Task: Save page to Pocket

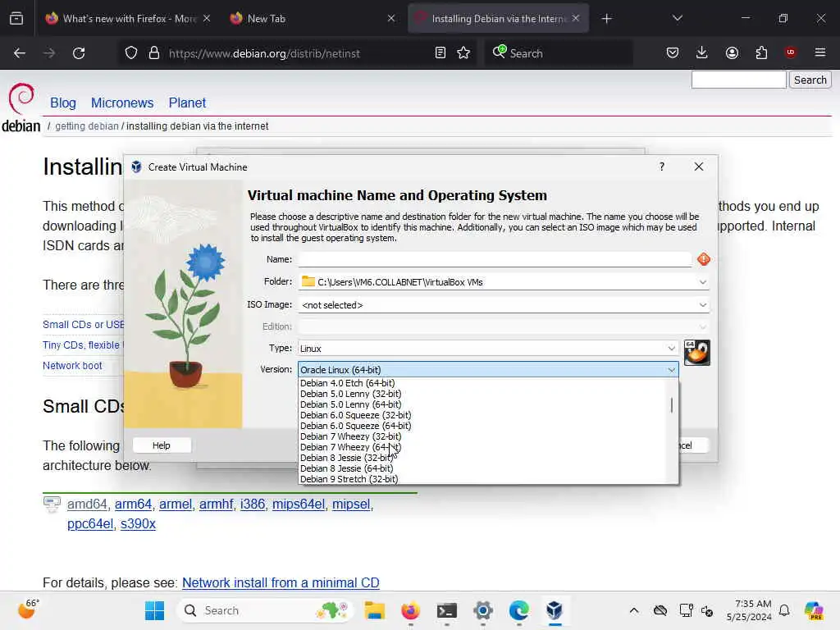Action: click(x=673, y=52)
